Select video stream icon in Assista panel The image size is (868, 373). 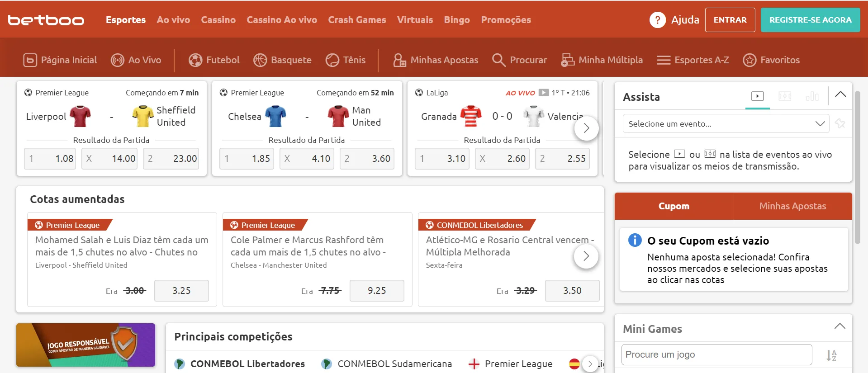pos(758,96)
